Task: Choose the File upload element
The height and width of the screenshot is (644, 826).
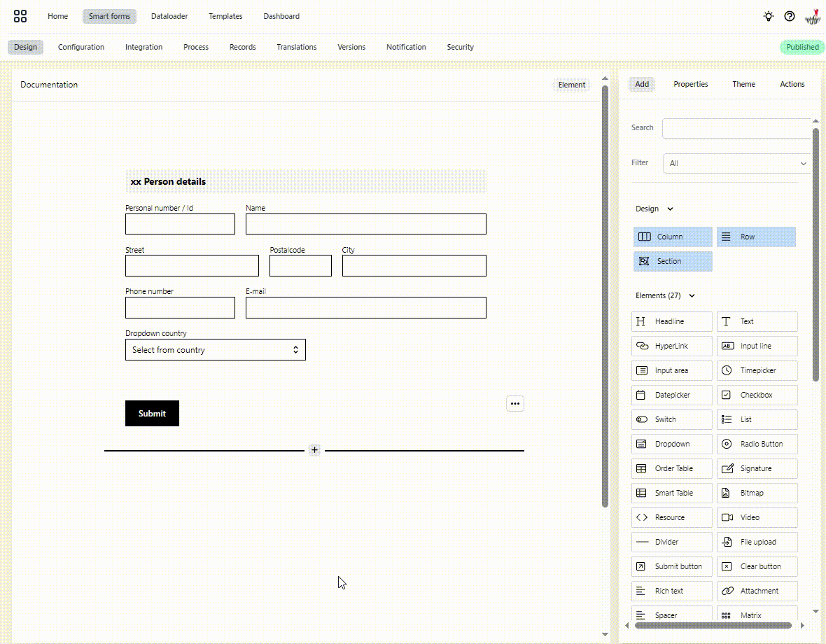Action: click(757, 542)
